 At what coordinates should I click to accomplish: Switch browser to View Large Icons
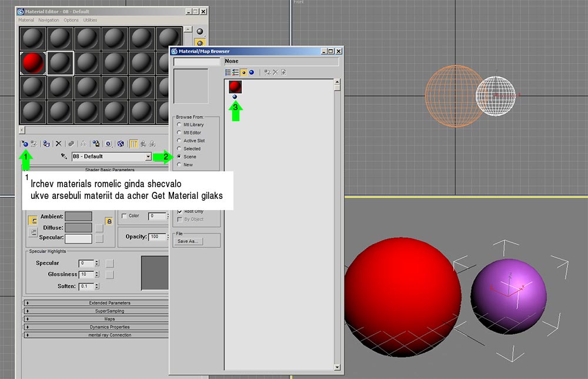point(251,72)
